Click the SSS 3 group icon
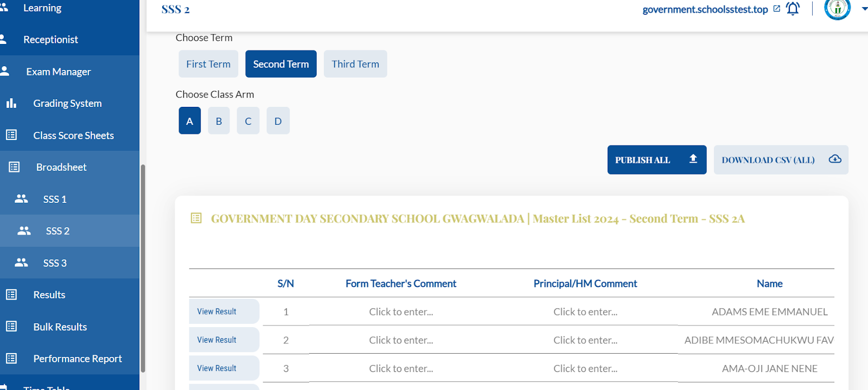The image size is (868, 390). tap(21, 263)
